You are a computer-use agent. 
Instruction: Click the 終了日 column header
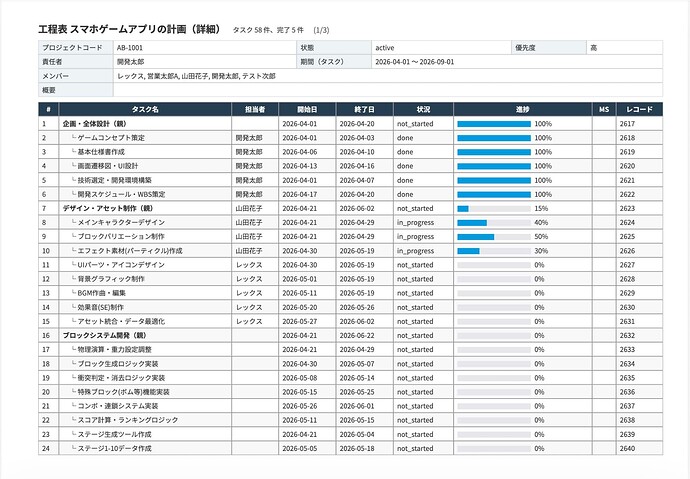click(x=364, y=110)
